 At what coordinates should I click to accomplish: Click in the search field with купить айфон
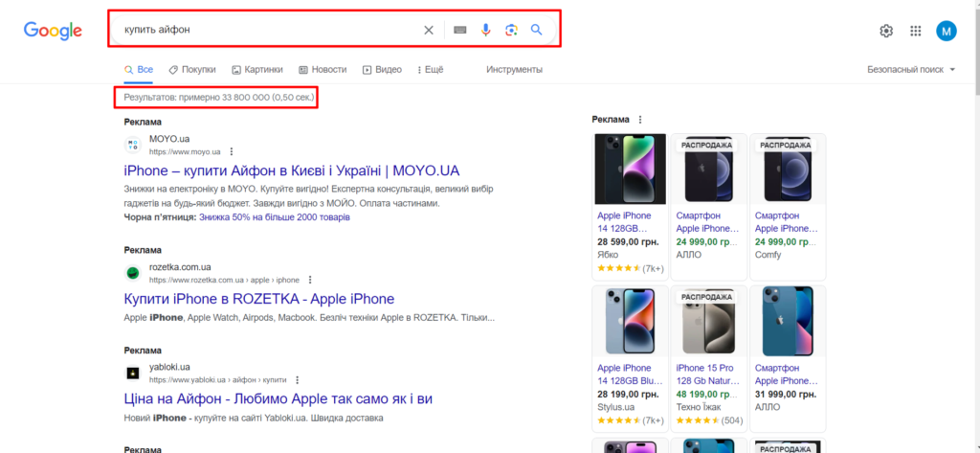point(269,30)
